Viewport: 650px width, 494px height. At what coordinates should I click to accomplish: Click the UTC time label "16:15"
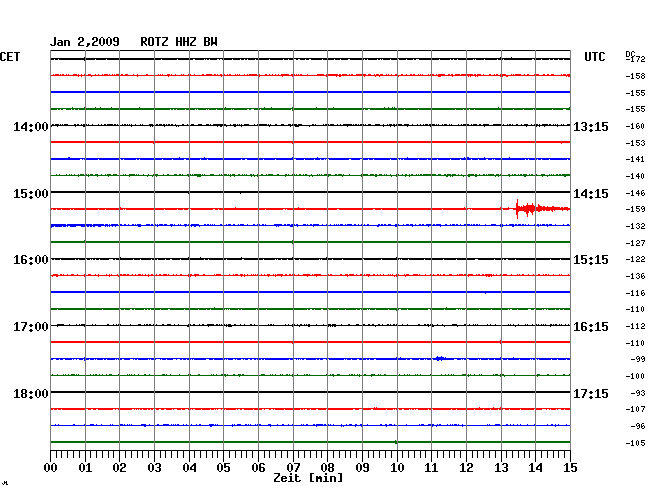coord(591,327)
